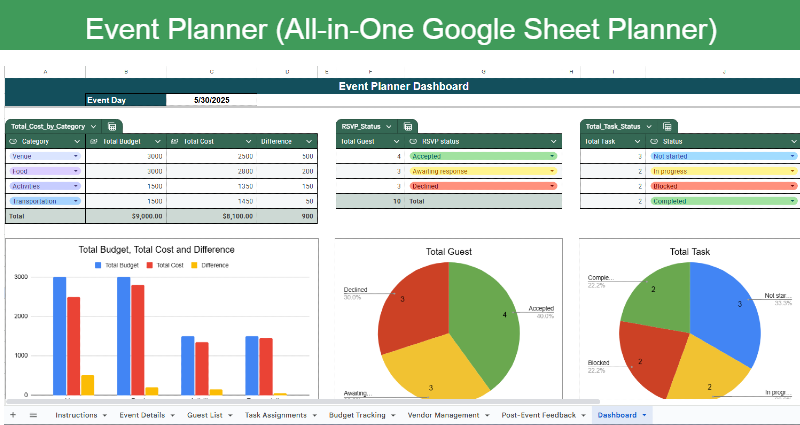Switch to the Guest List sheet tab

coord(205,415)
